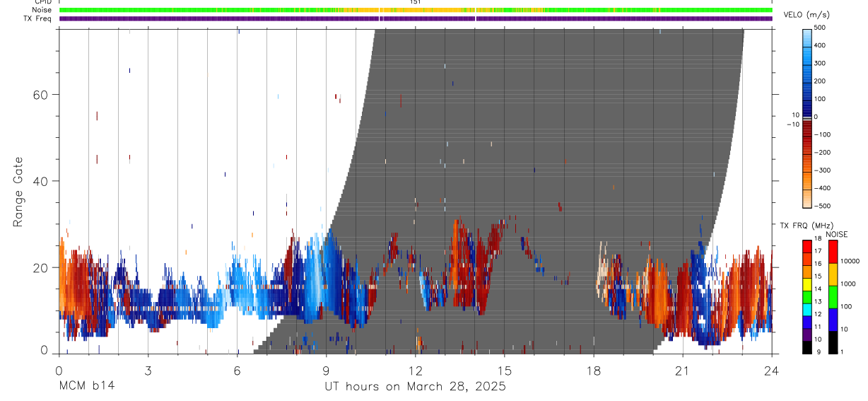Pick the red top swatch of NOISE legend
868x401 pixels.
coord(833,251)
